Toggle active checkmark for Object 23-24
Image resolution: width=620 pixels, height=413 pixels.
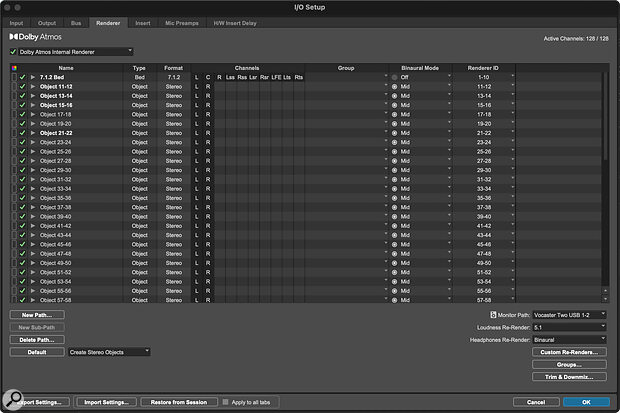pyautogui.click(x=23, y=142)
